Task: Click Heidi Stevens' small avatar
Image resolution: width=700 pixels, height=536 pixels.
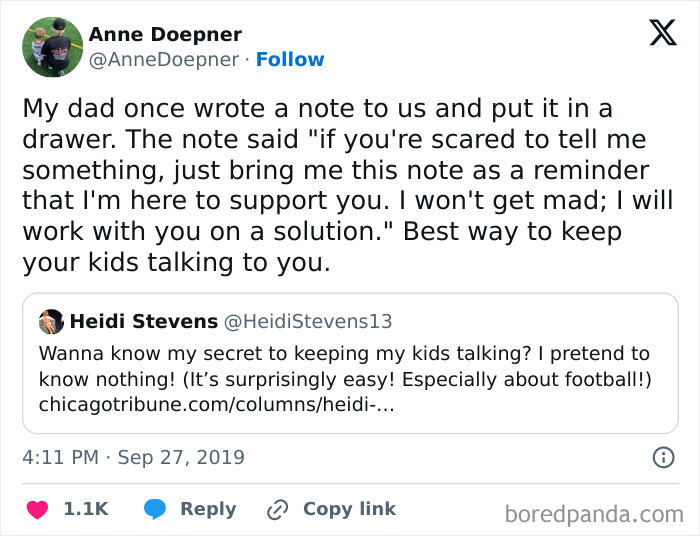Action: pyautogui.click(x=51, y=322)
